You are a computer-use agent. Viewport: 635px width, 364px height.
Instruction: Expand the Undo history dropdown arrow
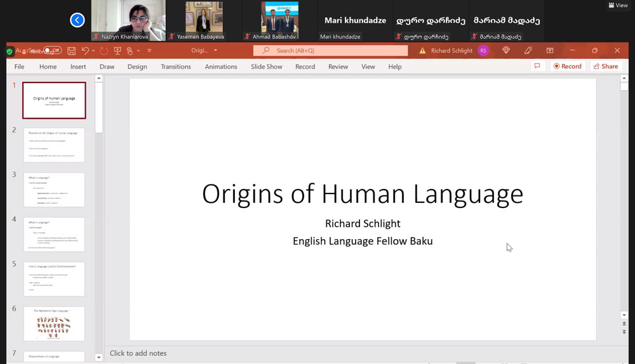tap(93, 51)
